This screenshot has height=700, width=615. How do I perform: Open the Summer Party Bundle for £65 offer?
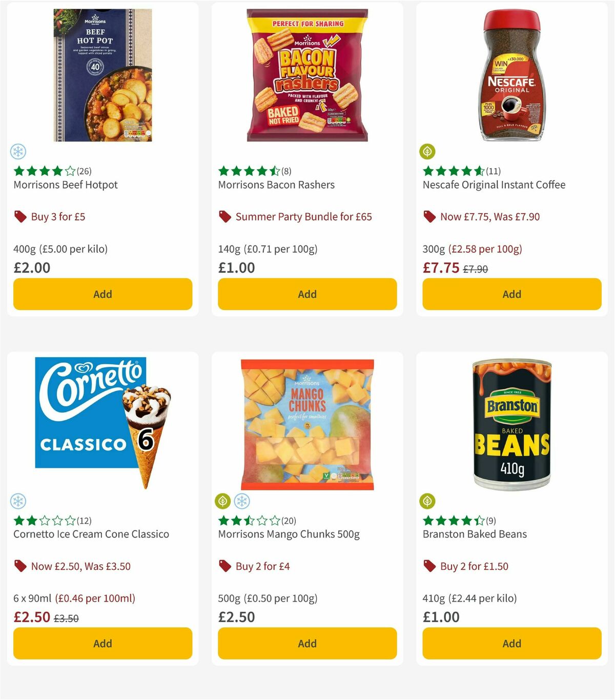304,216
